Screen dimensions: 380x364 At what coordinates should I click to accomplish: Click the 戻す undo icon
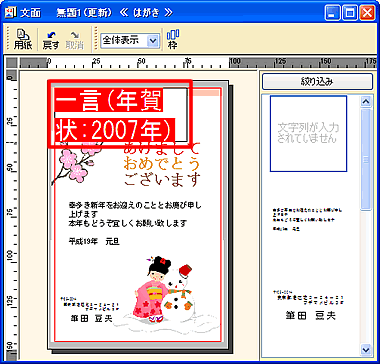[50, 40]
